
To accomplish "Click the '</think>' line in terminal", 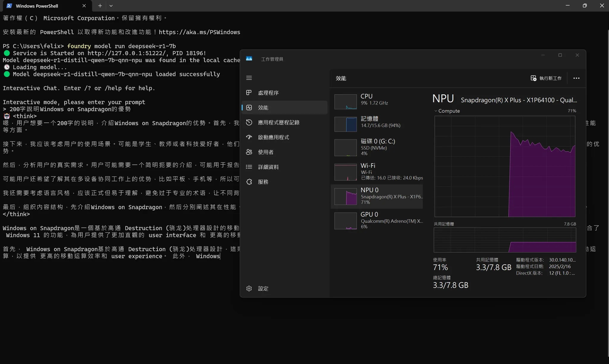I will coord(16,214).
